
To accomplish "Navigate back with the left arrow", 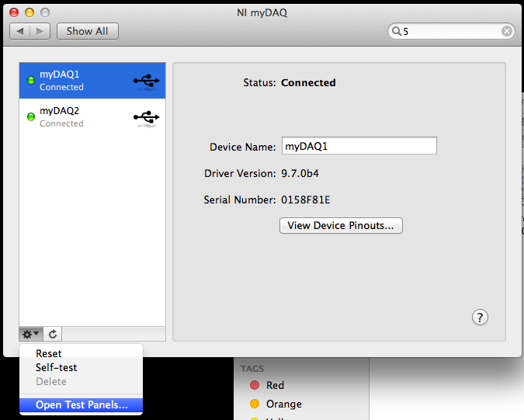I will click(x=20, y=31).
